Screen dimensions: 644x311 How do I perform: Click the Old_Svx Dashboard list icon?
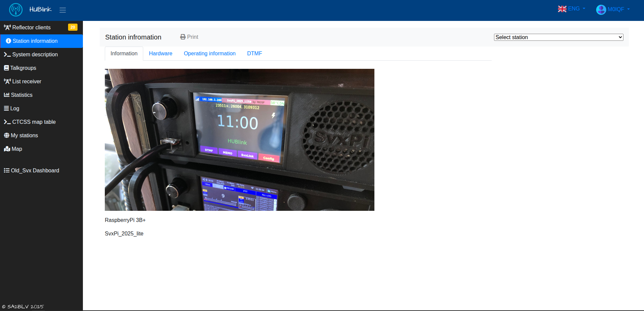tap(6, 170)
